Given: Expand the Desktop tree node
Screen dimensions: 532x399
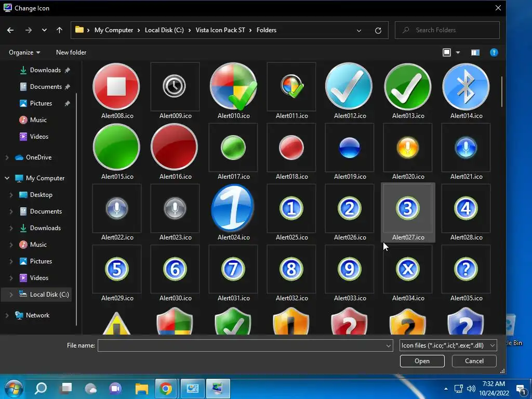Looking at the screenshot, I should [x=11, y=195].
